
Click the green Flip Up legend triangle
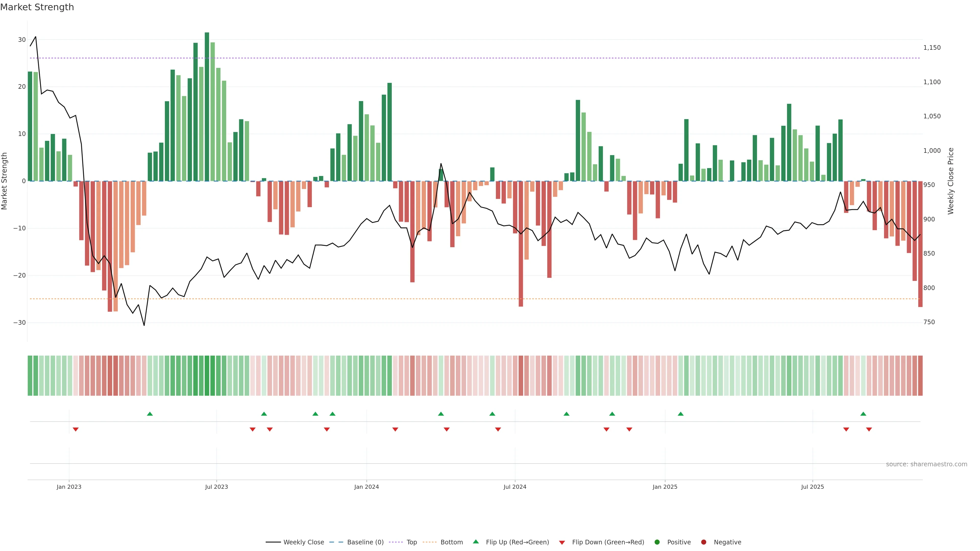(475, 542)
